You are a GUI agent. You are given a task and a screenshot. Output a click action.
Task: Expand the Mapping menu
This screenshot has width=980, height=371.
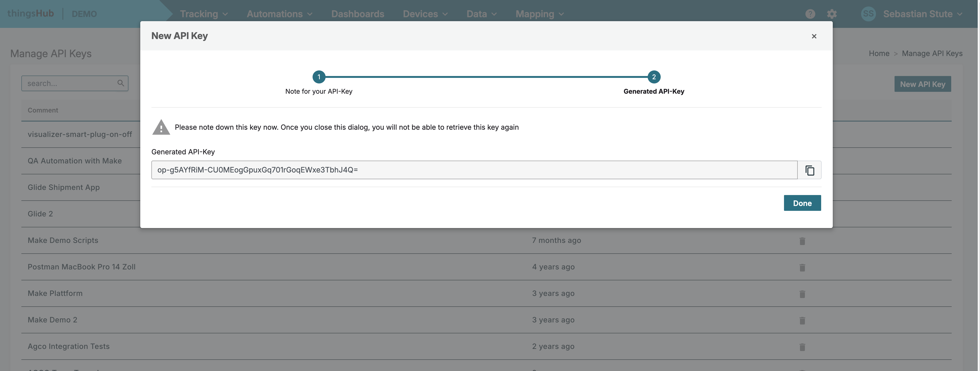(539, 14)
